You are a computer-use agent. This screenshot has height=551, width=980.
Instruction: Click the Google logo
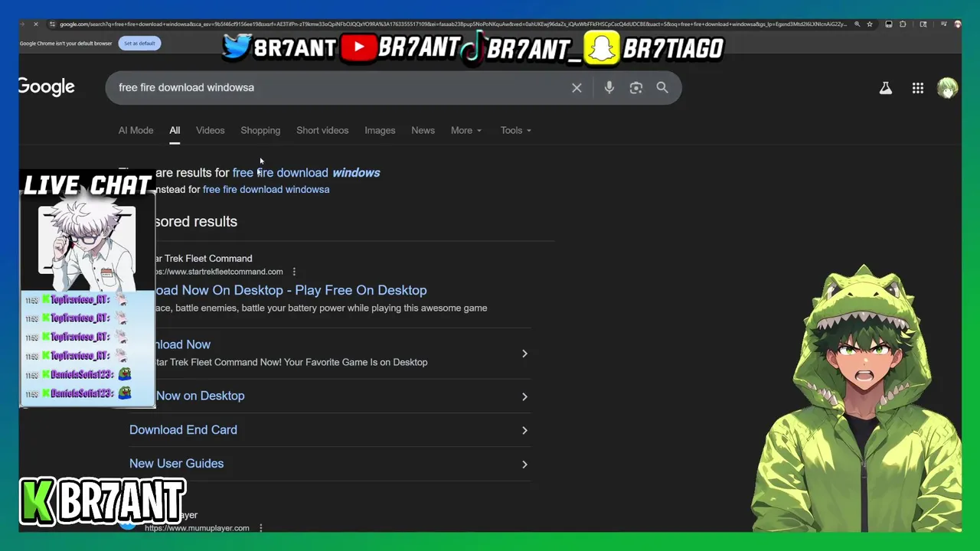click(x=47, y=87)
